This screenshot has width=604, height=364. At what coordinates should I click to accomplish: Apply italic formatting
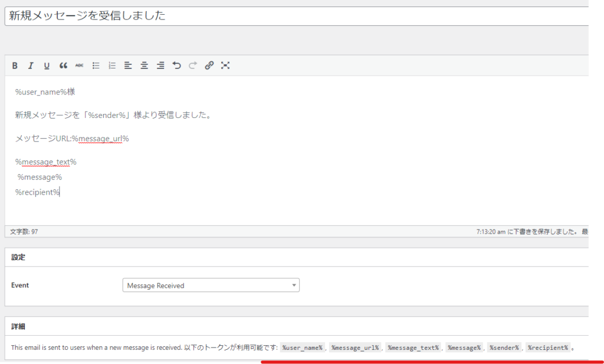31,65
